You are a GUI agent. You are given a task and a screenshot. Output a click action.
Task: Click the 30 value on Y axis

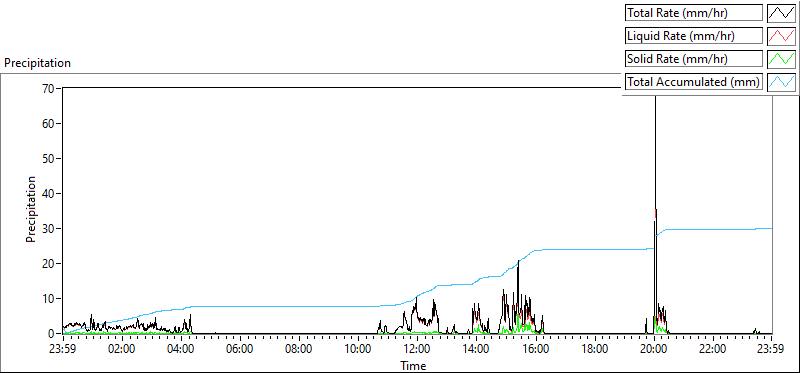point(48,229)
